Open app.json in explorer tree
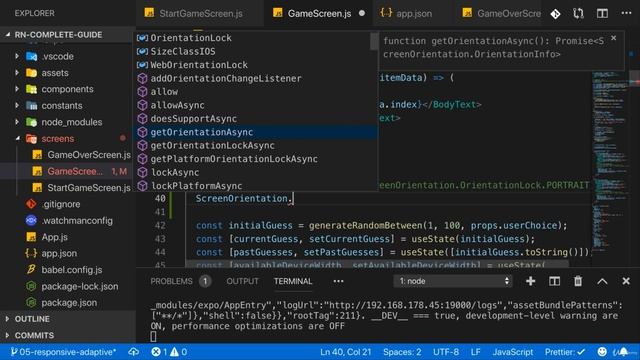Image resolution: width=640 pixels, height=360 pixels. pyautogui.click(x=68, y=253)
